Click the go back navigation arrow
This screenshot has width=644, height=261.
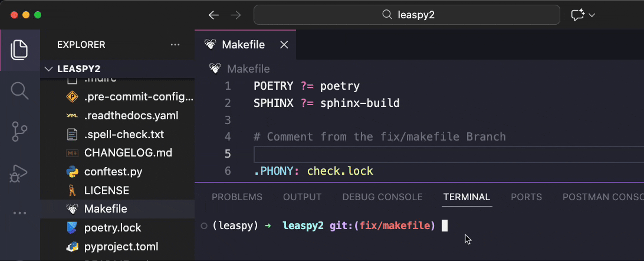[x=214, y=15]
